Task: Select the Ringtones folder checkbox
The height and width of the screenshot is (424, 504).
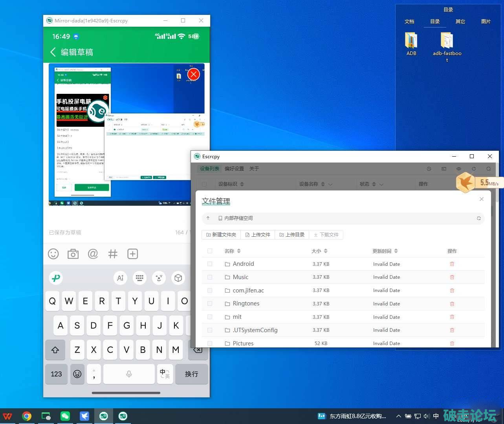Action: click(x=210, y=303)
